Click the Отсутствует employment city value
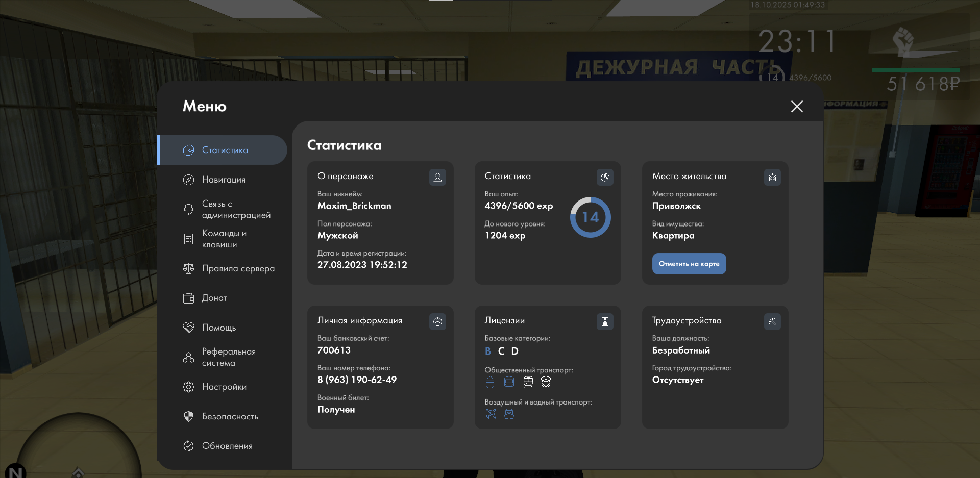 point(678,380)
